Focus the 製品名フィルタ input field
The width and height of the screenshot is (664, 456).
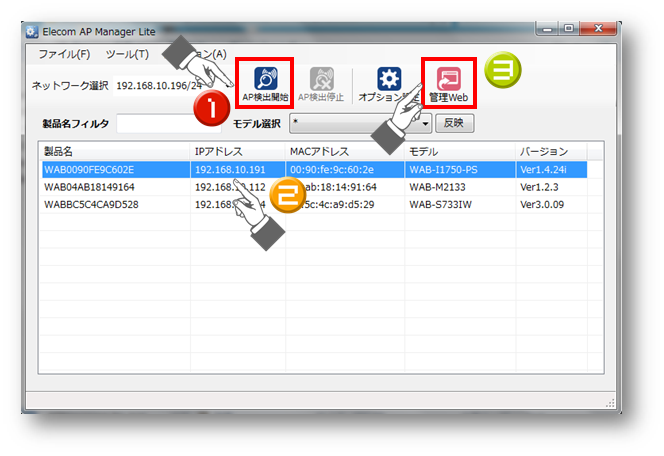tap(169, 124)
